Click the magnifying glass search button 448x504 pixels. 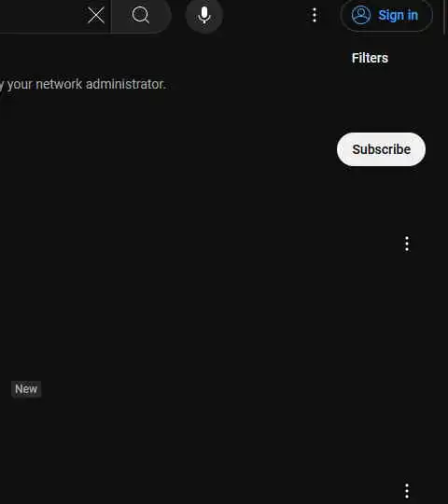(x=141, y=16)
